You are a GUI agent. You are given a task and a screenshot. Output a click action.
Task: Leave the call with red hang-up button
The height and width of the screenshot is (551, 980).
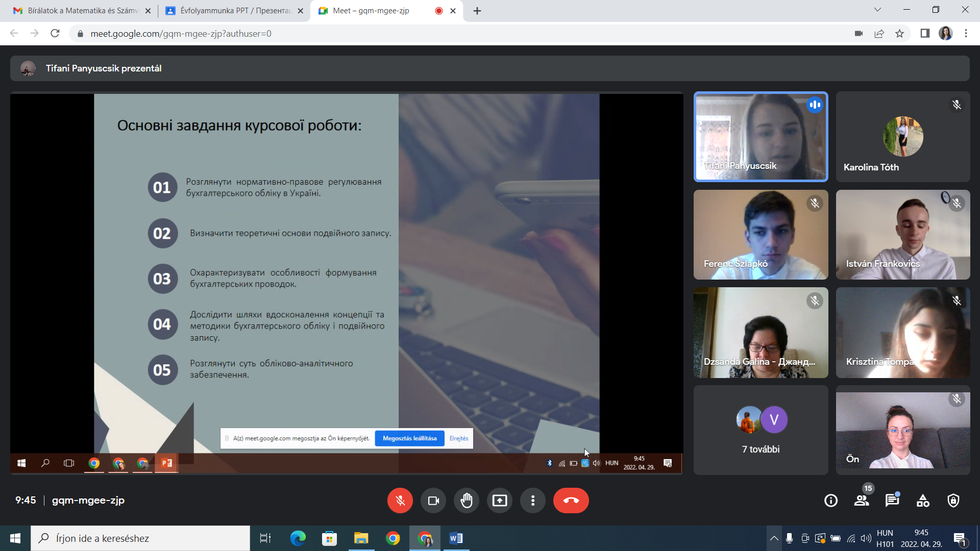click(571, 500)
